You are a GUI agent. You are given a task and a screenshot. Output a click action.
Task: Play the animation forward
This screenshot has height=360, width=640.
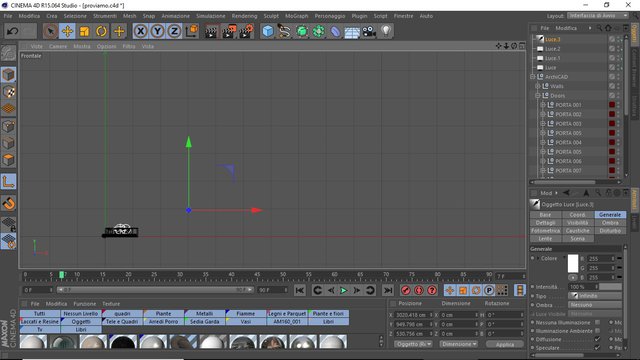point(344,290)
